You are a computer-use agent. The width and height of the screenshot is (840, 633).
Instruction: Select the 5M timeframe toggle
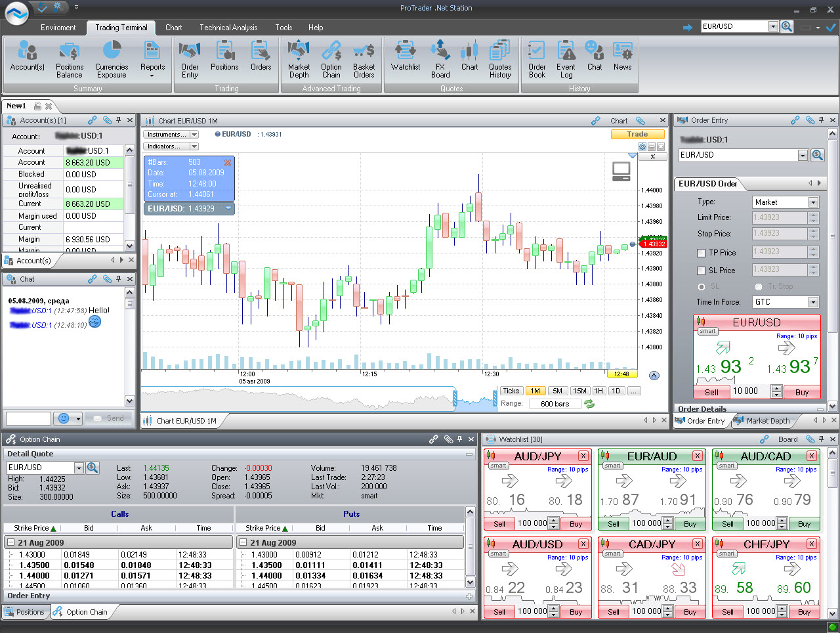(557, 391)
